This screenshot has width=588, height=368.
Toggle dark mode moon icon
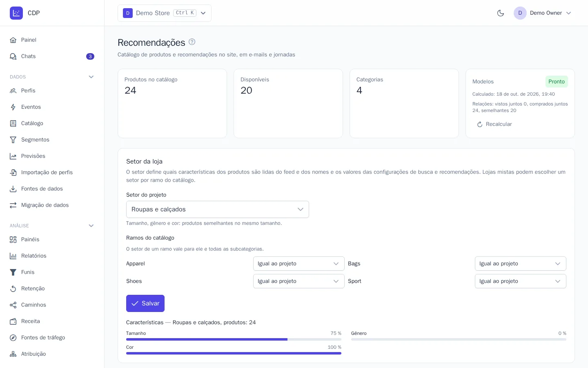pyautogui.click(x=501, y=13)
